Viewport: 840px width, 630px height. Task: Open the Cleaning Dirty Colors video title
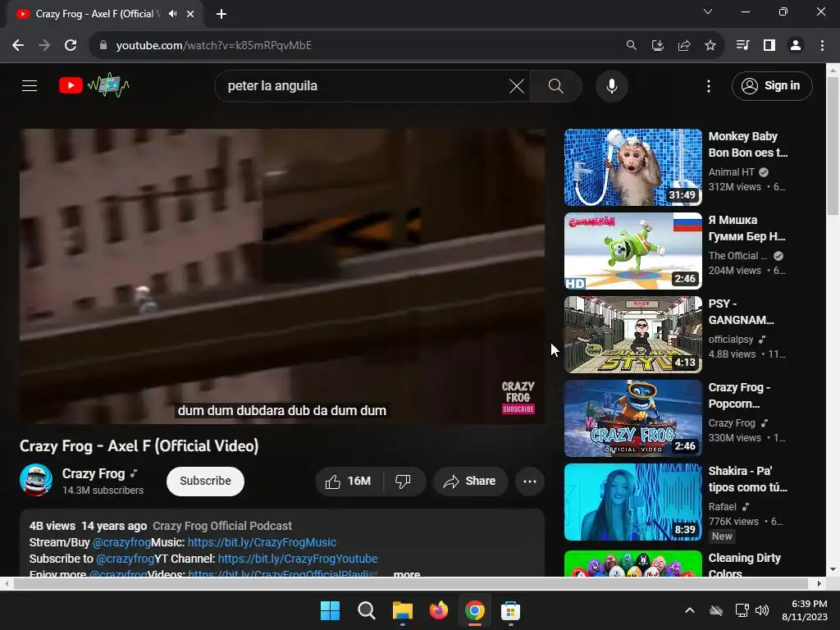[x=745, y=565]
